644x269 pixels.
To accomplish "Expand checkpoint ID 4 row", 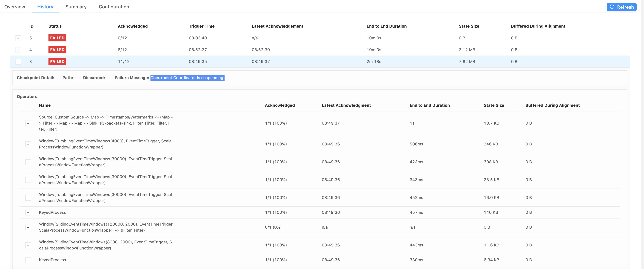I will pyautogui.click(x=18, y=50).
